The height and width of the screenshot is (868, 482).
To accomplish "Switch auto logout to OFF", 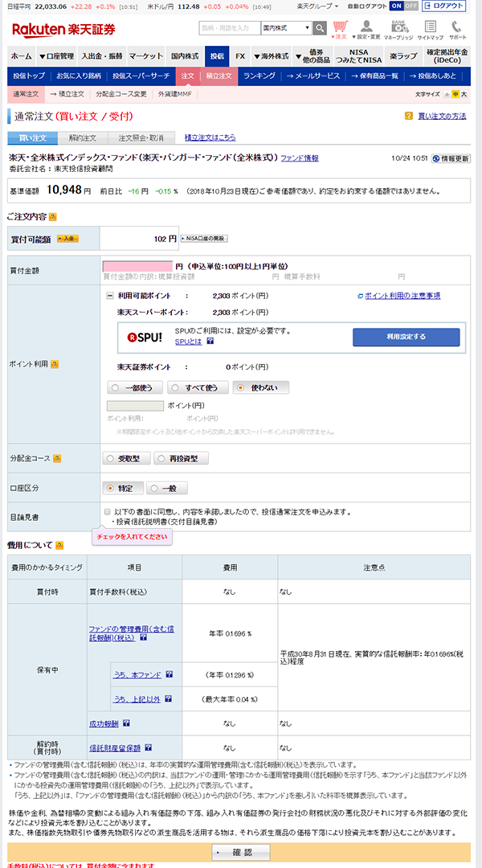I will pyautogui.click(x=411, y=6).
